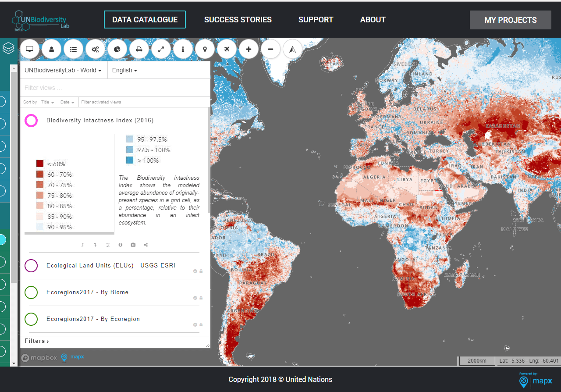This screenshot has width=561, height=392.
Task: Open the UNBiodiversityLab - World project dropdown
Action: pos(63,70)
